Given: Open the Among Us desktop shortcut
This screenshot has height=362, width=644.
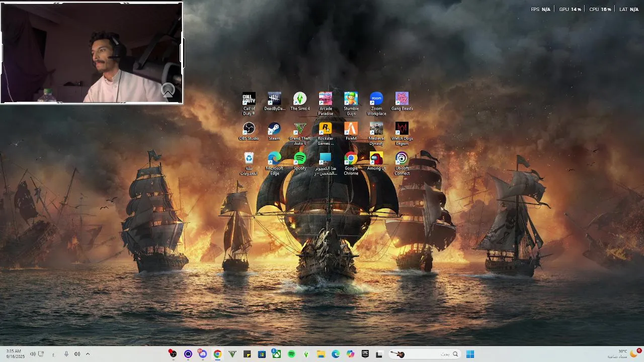Looking at the screenshot, I should (x=376, y=161).
